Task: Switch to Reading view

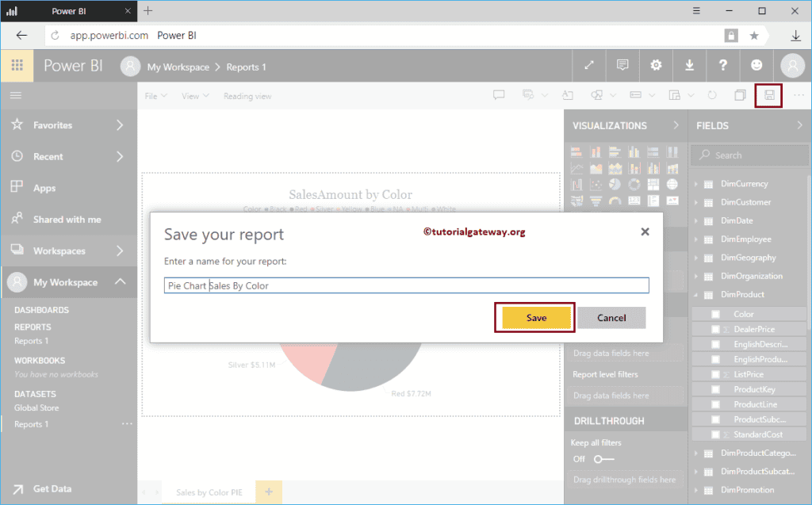Action: (247, 96)
